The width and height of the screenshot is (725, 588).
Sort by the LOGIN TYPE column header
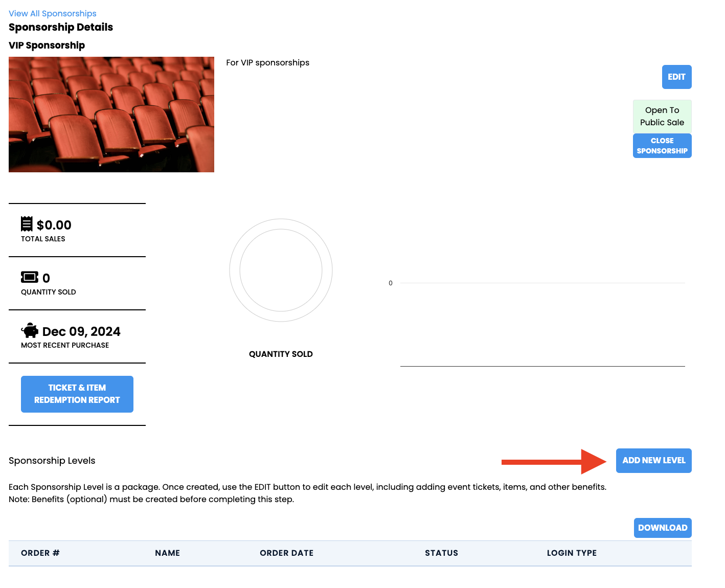point(572,553)
